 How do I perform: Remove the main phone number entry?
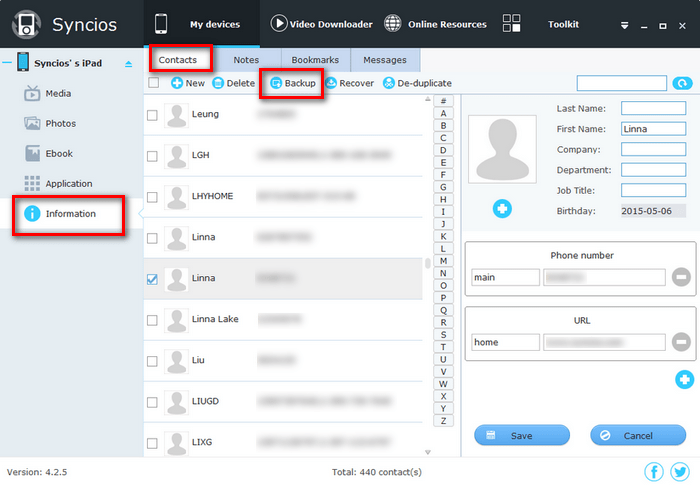681,277
